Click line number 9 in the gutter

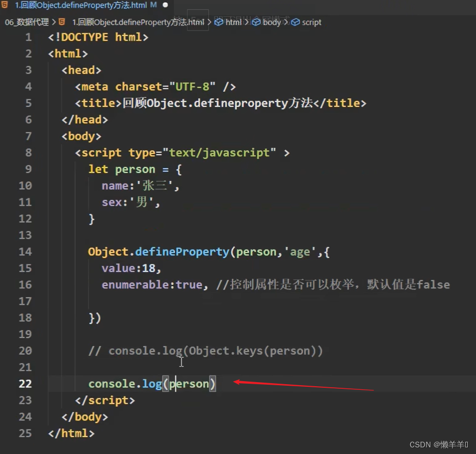coord(29,169)
